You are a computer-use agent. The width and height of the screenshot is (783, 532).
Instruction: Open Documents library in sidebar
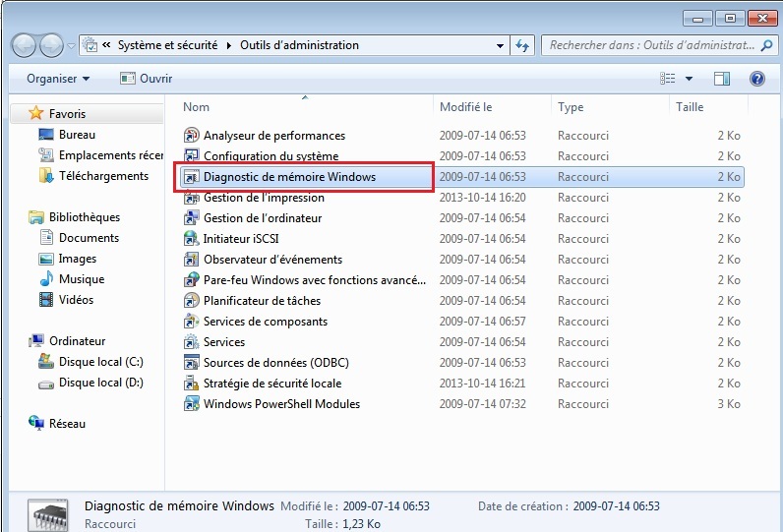[x=79, y=238]
